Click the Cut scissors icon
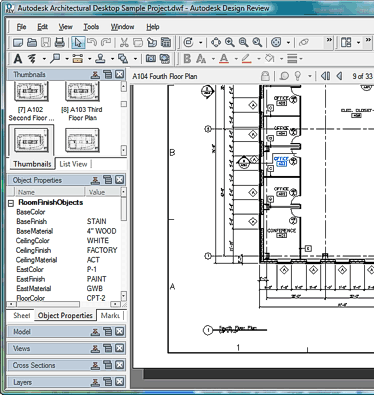The height and width of the screenshot is (395, 374). pos(124,42)
